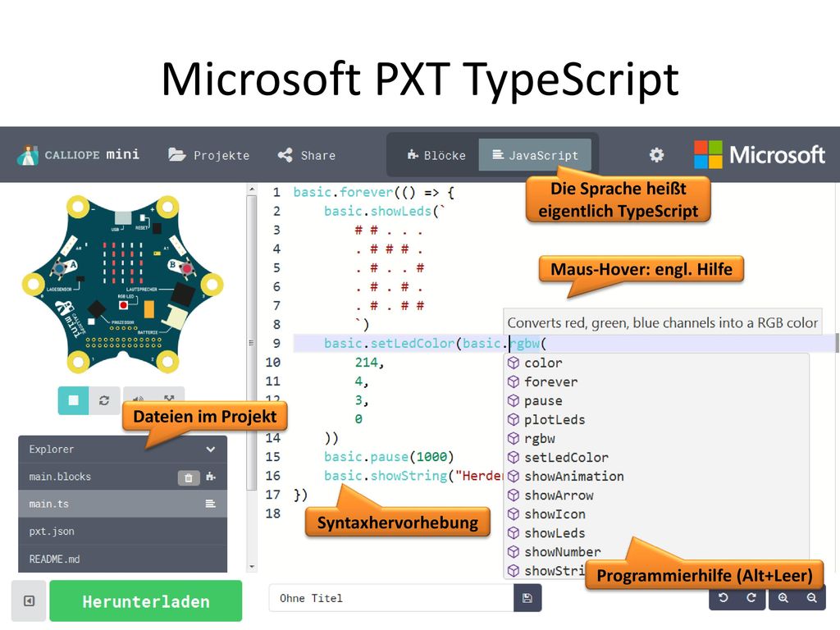Viewport: 840px width, 630px height.
Task: Zoom in the code editor
Action: tap(783, 598)
